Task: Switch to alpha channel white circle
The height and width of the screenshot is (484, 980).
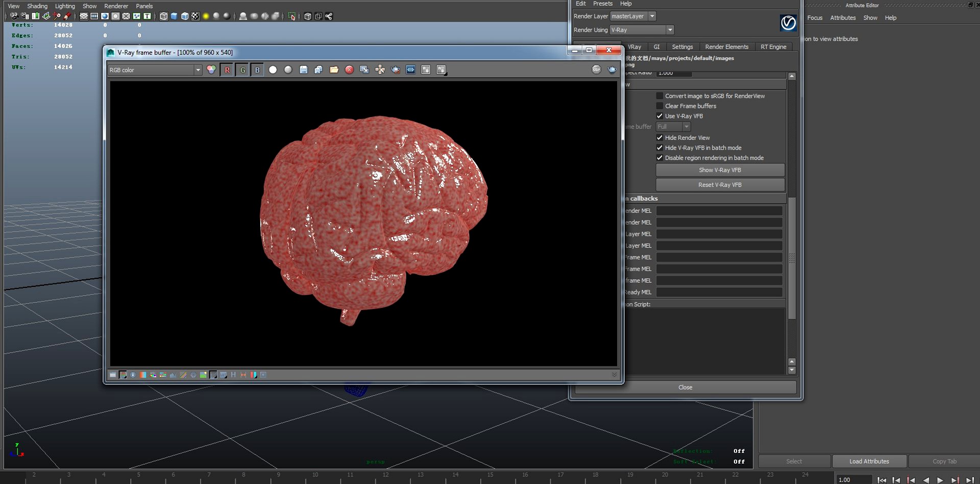Action: [x=273, y=70]
